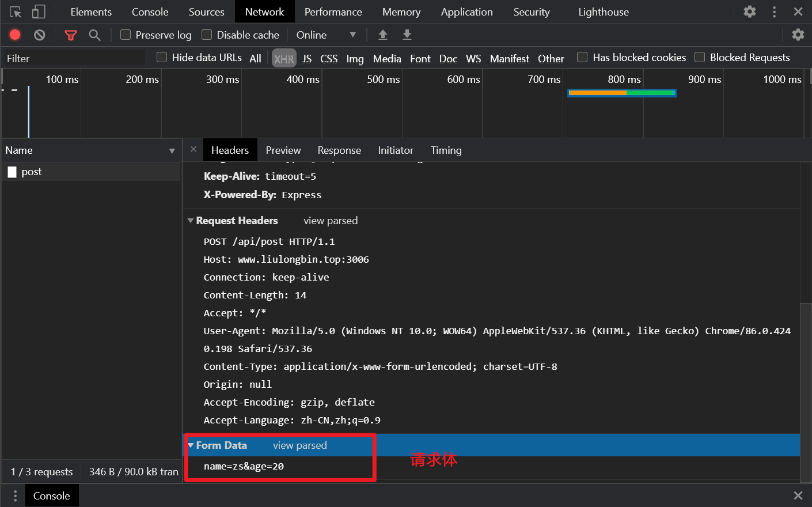Viewport: 812px width, 507px height.
Task: Enable the Preserve log checkbox
Action: [126, 35]
